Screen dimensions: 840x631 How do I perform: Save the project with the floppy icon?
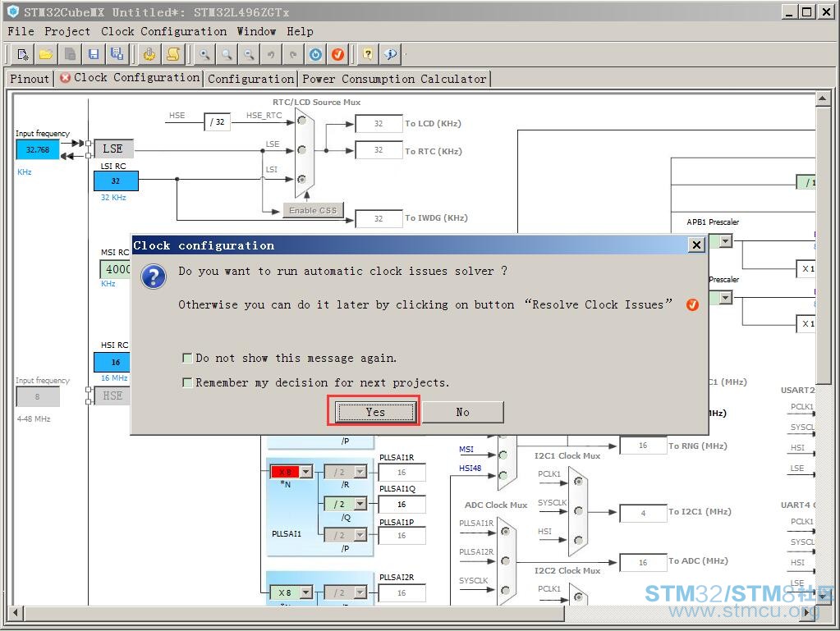click(94, 54)
